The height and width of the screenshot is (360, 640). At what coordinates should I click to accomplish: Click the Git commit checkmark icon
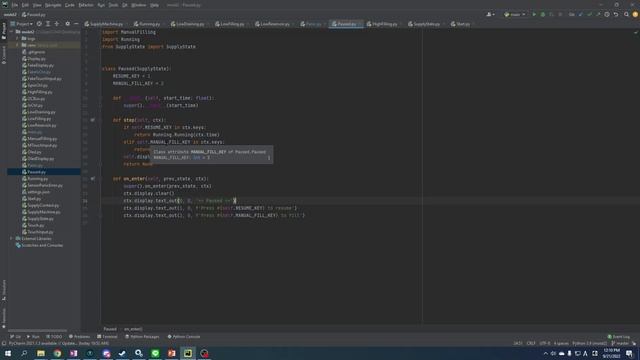tap(589, 15)
